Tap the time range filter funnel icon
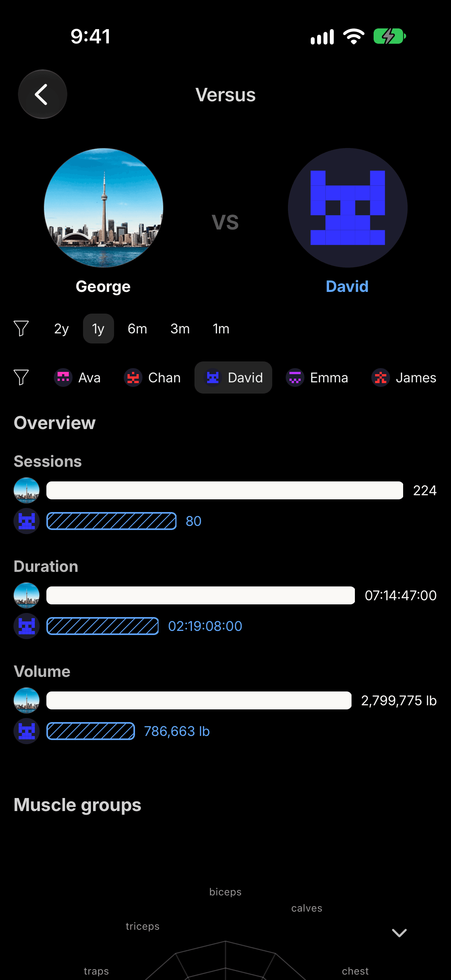This screenshot has width=451, height=980. point(21,329)
